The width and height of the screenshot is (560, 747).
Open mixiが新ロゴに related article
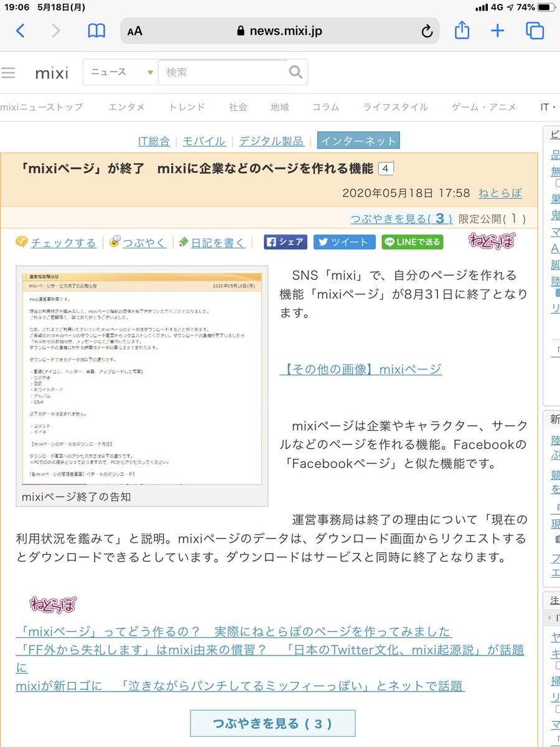pos(240,686)
